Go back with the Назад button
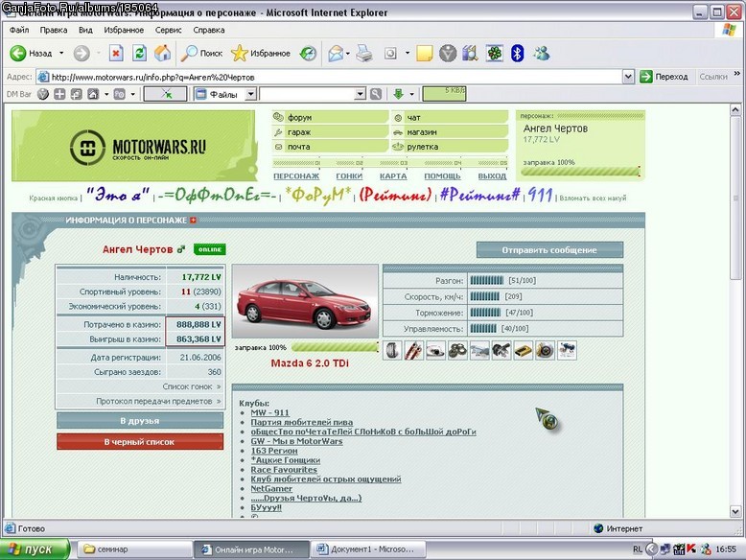The width and height of the screenshot is (746, 560). coord(31,54)
